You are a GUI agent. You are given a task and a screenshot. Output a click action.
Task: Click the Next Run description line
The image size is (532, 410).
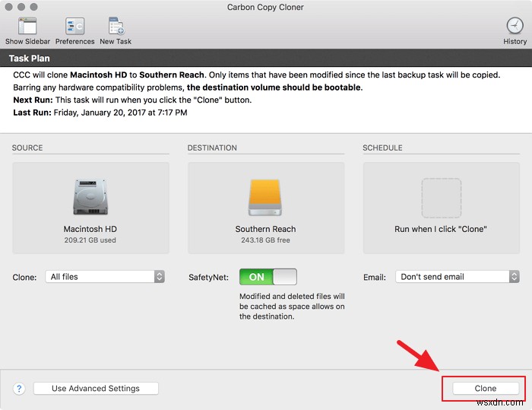[x=132, y=100]
